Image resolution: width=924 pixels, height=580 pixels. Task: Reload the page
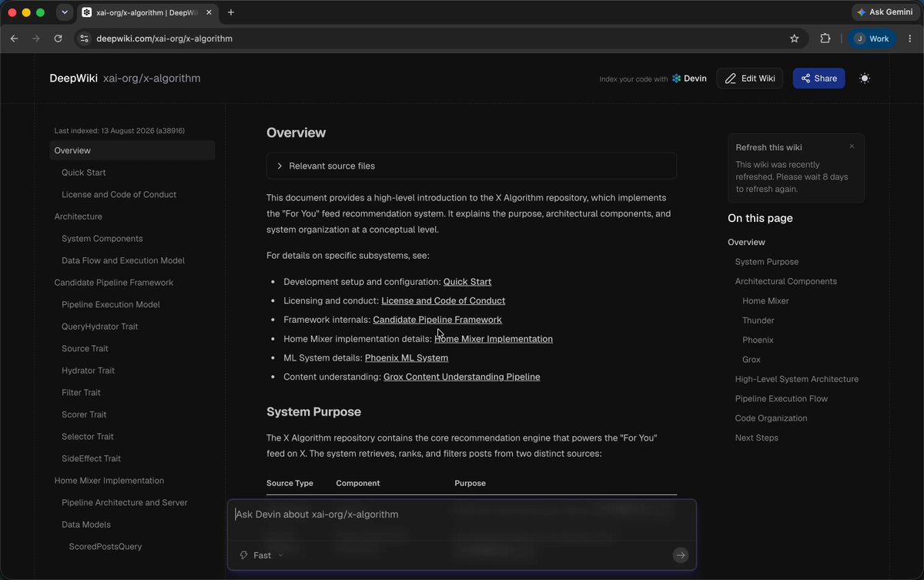coord(58,39)
